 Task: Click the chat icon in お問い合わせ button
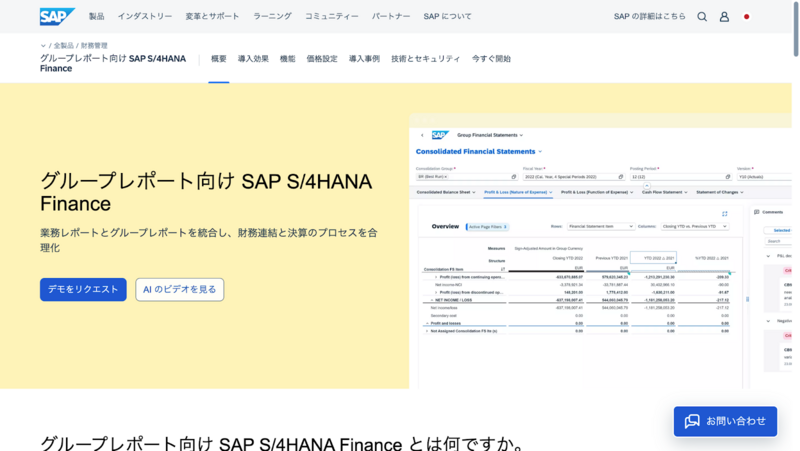(x=692, y=421)
